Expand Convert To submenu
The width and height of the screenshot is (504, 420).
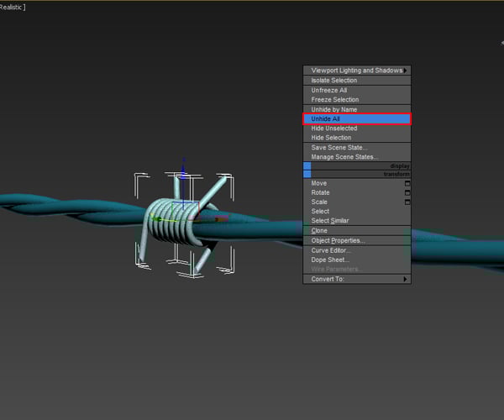click(x=357, y=279)
